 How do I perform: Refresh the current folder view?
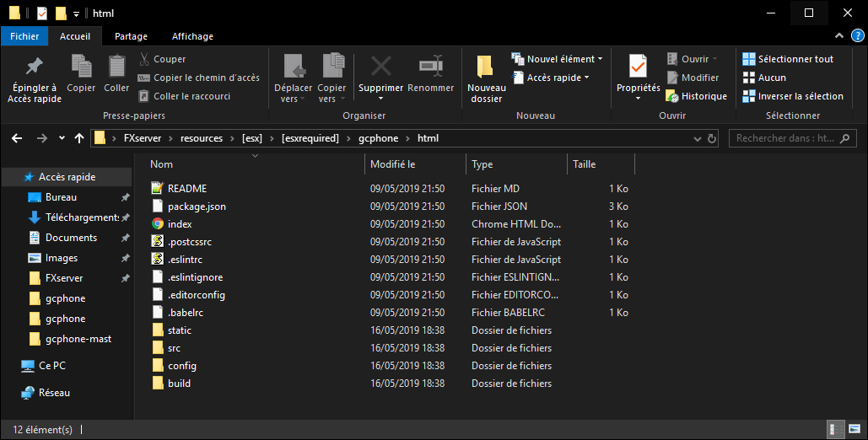click(713, 138)
